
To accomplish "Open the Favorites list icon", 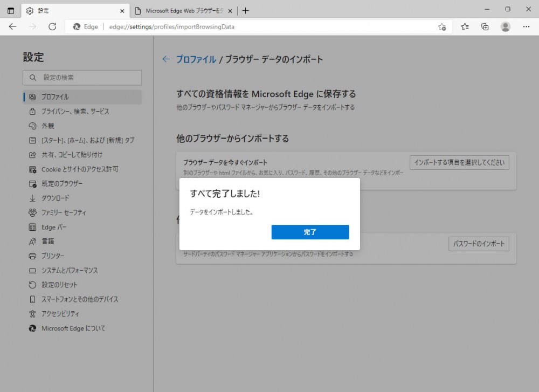I will [465, 26].
